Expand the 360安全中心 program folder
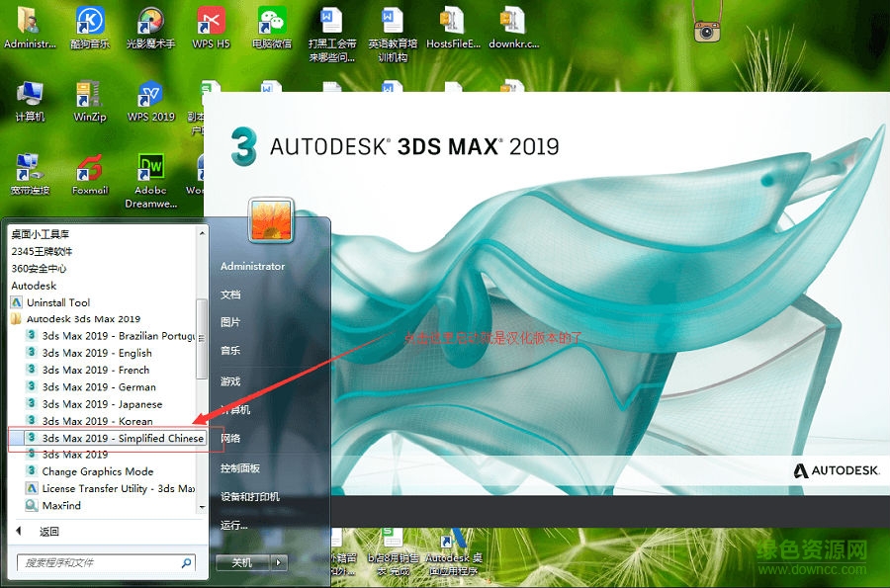This screenshot has height=588, width=890. pyautogui.click(x=39, y=268)
